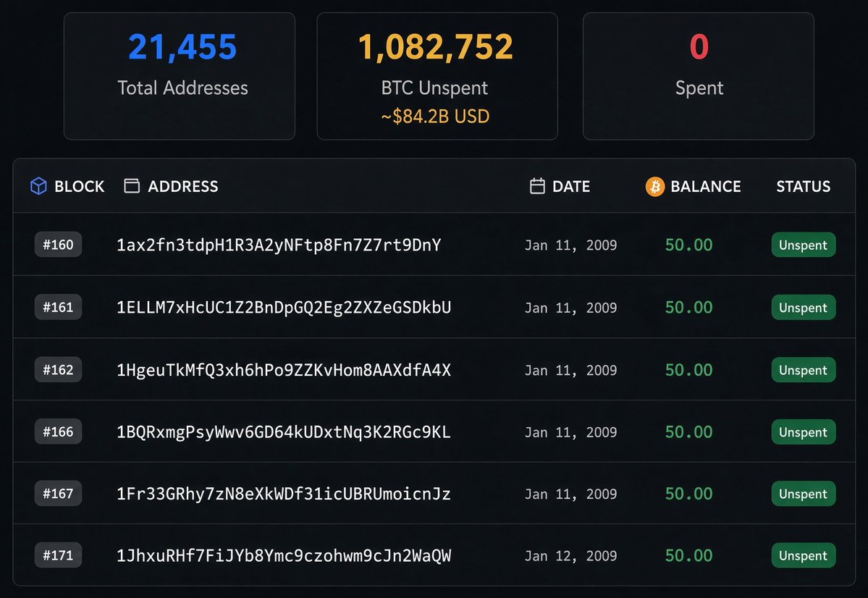
Task: Click the Unspent status badge for block #167
Action: click(x=804, y=493)
